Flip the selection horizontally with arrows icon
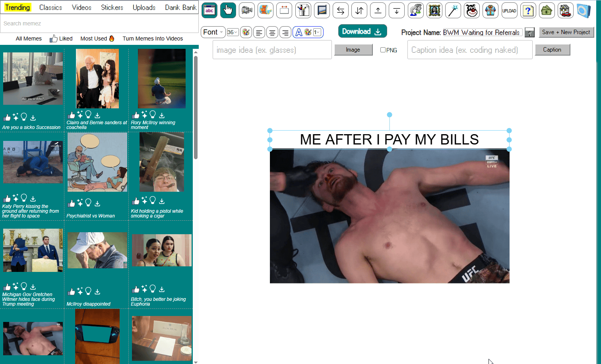The image size is (601, 364). pos(341,10)
